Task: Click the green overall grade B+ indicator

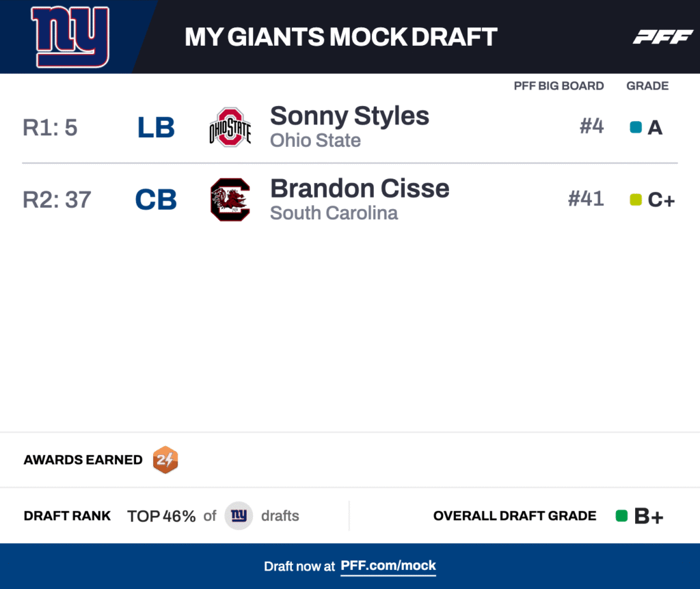Action: tap(621, 516)
